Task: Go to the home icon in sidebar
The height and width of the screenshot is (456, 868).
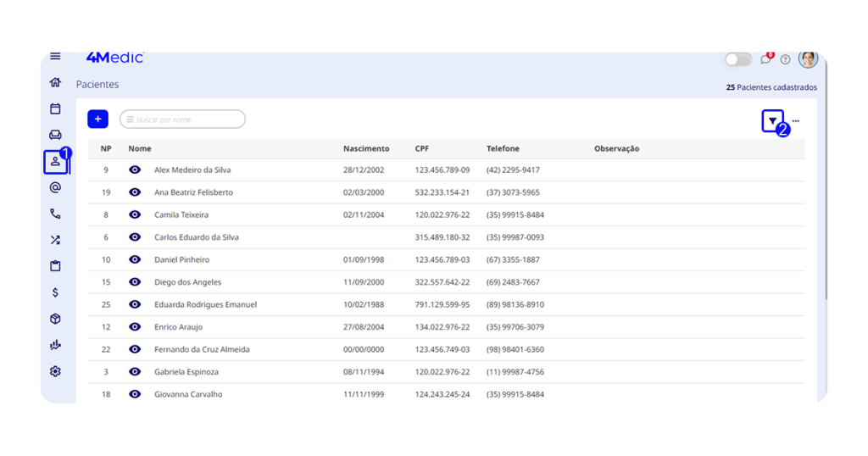Action: point(55,82)
